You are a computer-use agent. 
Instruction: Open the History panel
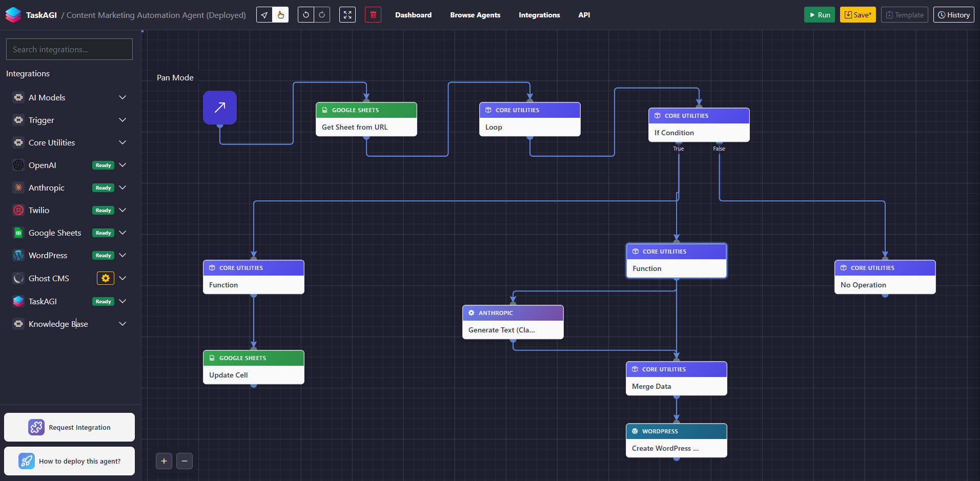tap(954, 15)
